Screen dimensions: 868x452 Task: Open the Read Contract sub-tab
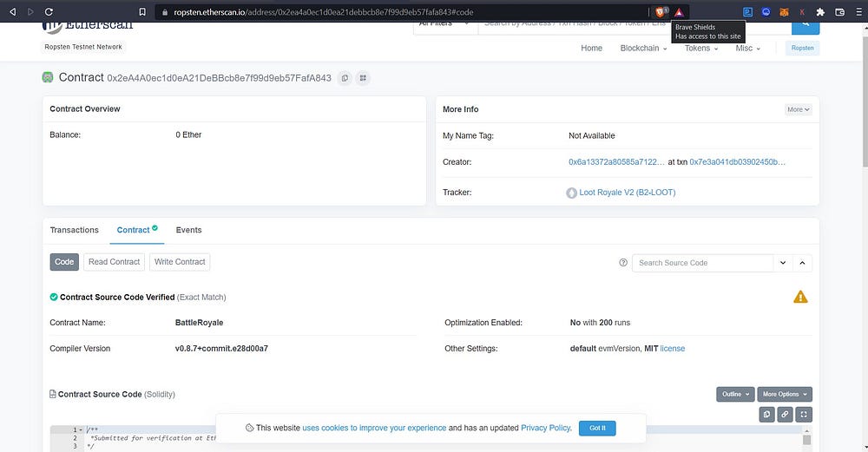click(114, 262)
